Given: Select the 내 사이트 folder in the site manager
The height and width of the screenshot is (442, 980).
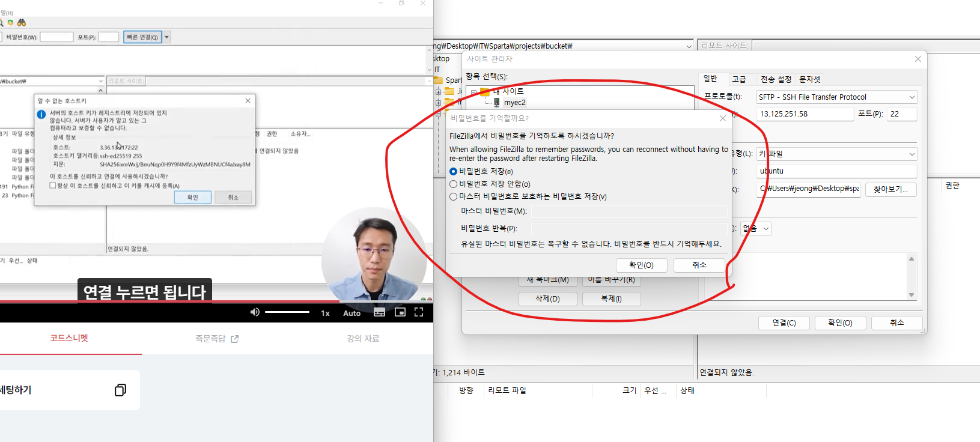Looking at the screenshot, I should click(x=508, y=91).
